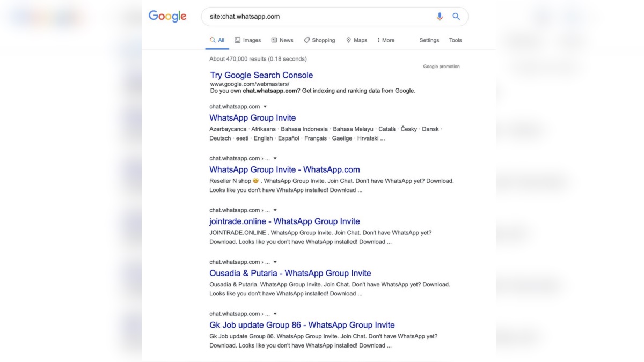Open the dropdown next to the jointrade.online result
Screen dimensions: 644x362
click(x=274, y=210)
